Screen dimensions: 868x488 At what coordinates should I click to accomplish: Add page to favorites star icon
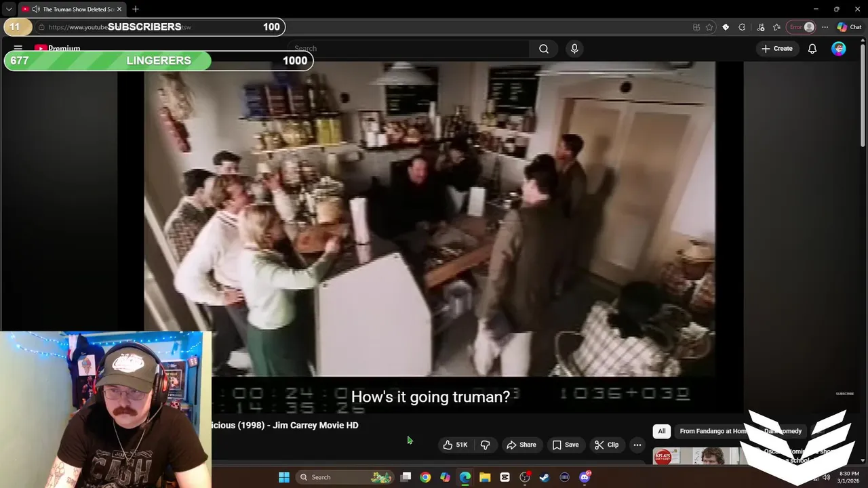pyautogui.click(x=709, y=27)
